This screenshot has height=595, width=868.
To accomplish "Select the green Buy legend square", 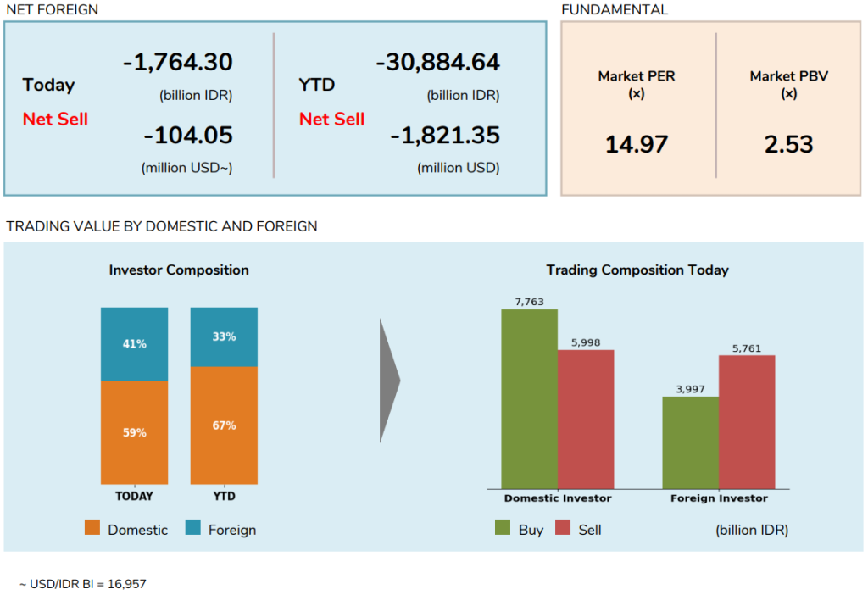I will click(x=503, y=528).
